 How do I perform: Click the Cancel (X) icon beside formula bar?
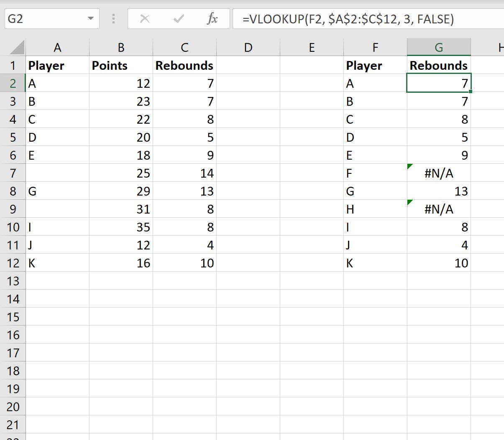coord(144,18)
